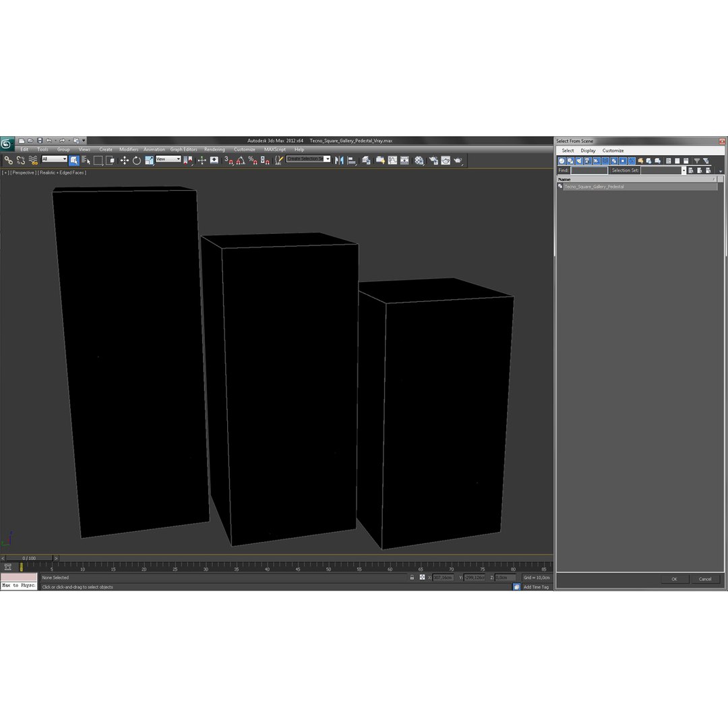728x728 pixels.
Task: Activate the Select and Rotate tool
Action: point(136,160)
